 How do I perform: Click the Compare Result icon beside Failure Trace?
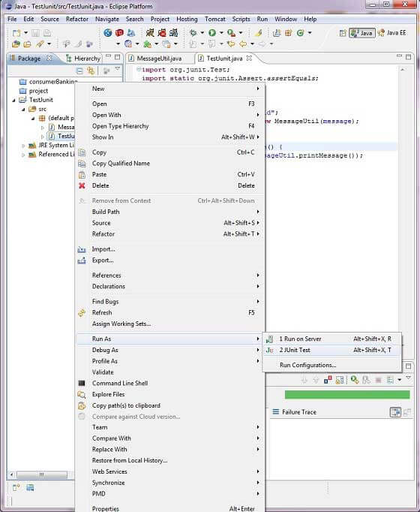coord(407,412)
